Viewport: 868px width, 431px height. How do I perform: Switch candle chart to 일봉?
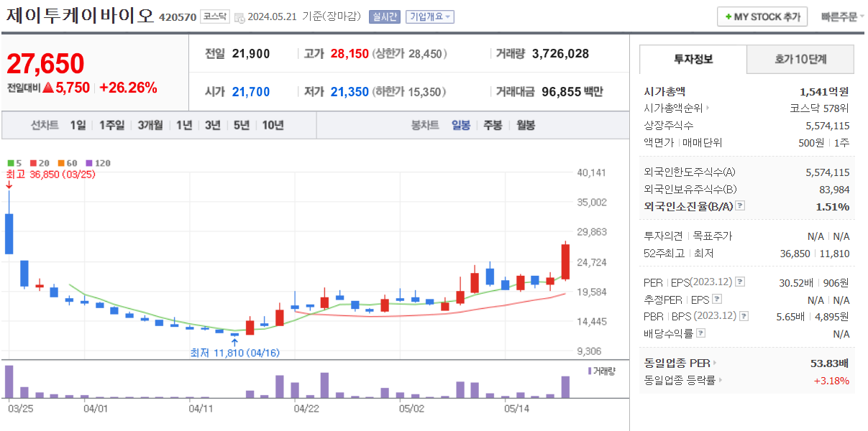461,125
